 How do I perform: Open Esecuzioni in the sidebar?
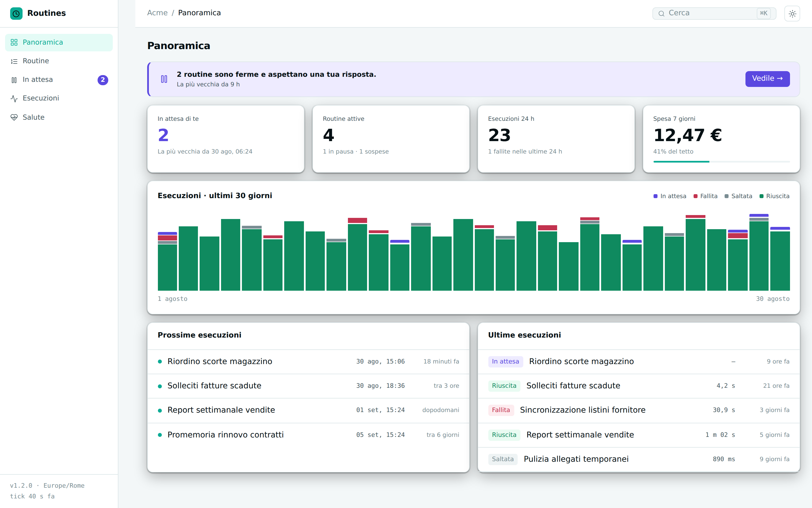[x=59, y=98]
